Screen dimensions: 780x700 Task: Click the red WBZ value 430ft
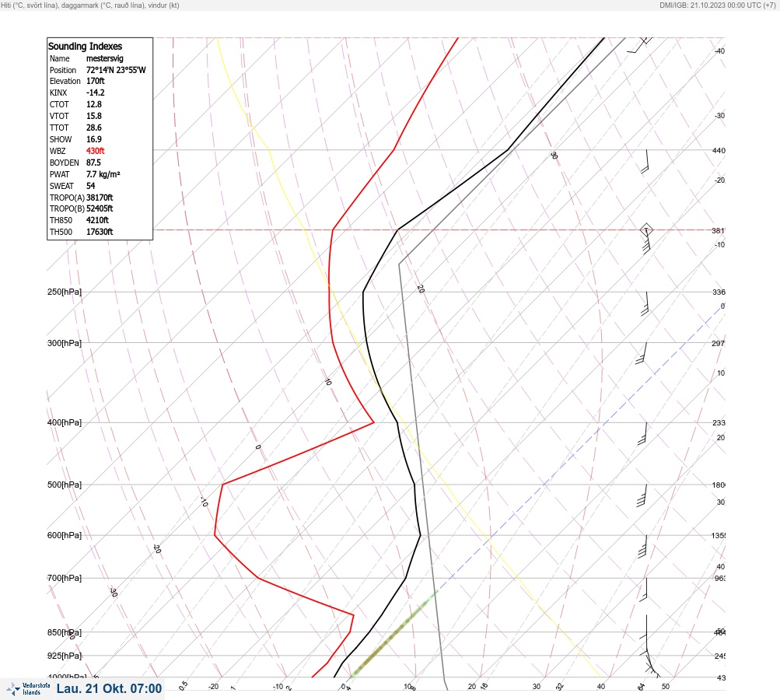click(x=95, y=151)
